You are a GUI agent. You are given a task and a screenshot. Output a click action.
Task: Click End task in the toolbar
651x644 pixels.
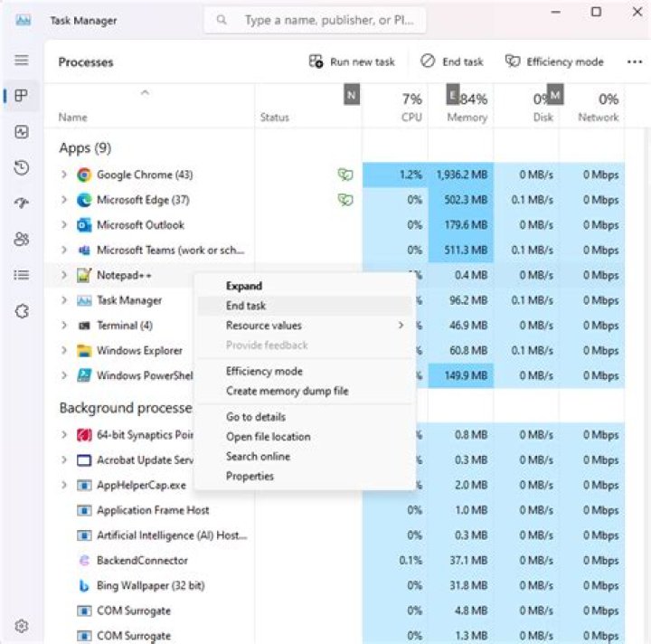[x=452, y=62]
